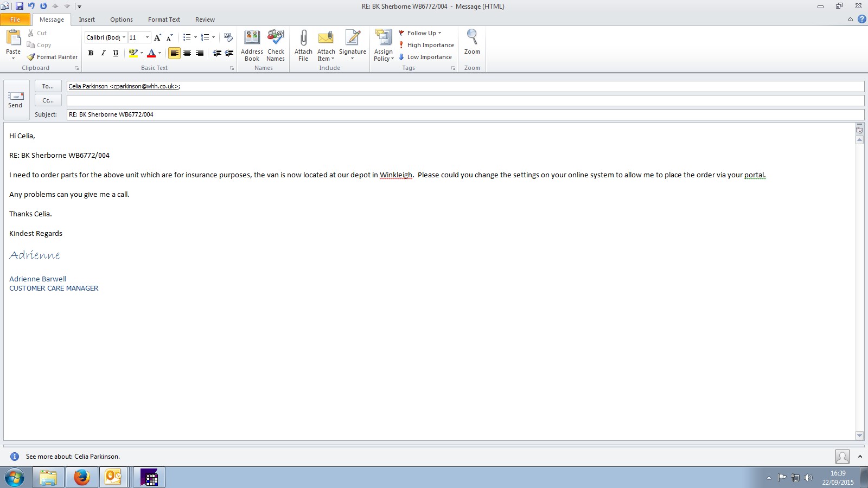Shrink the font size
The height and width of the screenshot is (488, 868).
169,37
